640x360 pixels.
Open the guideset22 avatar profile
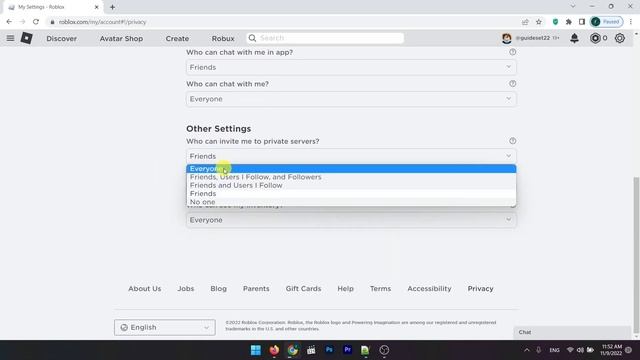coord(507,38)
